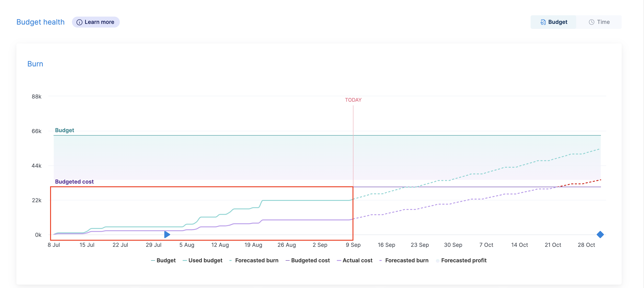Click the 5 Aug axis label
The width and height of the screenshot is (644, 288).
(187, 245)
